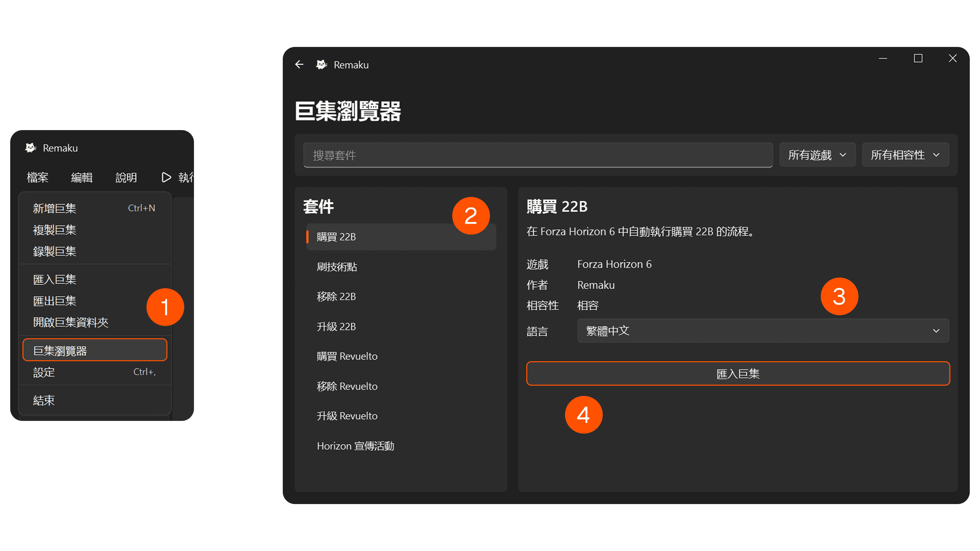Screen dimensions: 980x551
Task: Minimize the Macro Browser window
Action: pos(883,59)
